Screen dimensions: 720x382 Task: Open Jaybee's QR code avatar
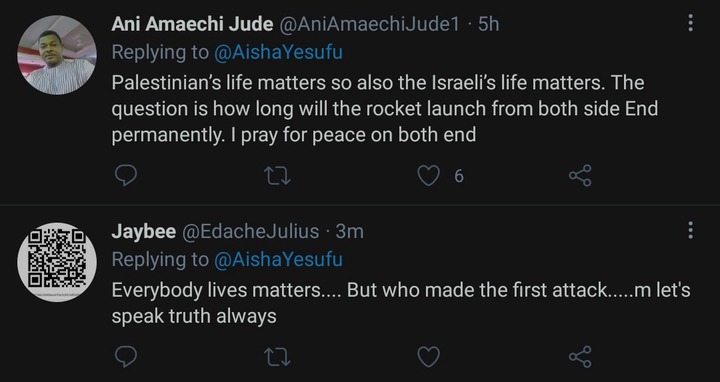click(x=57, y=262)
